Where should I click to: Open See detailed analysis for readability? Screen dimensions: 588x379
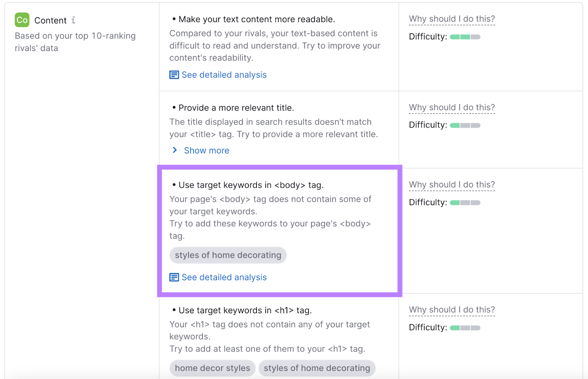[224, 75]
